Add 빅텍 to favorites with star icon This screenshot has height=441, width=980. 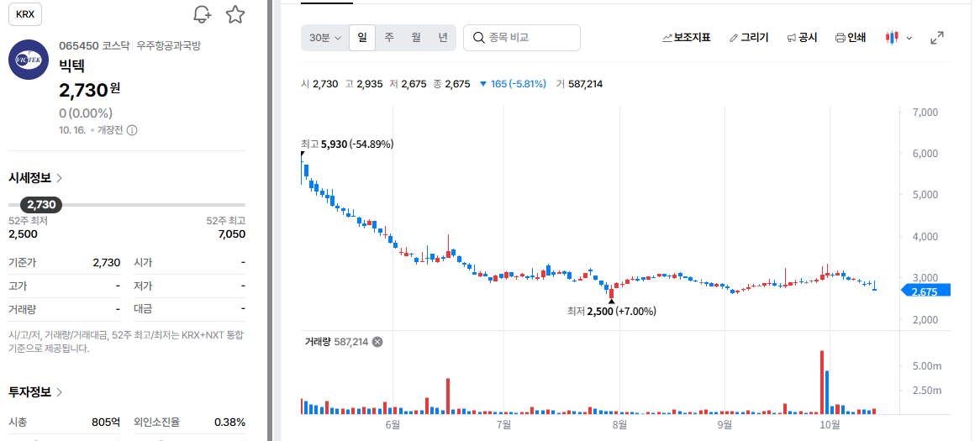[x=235, y=14]
